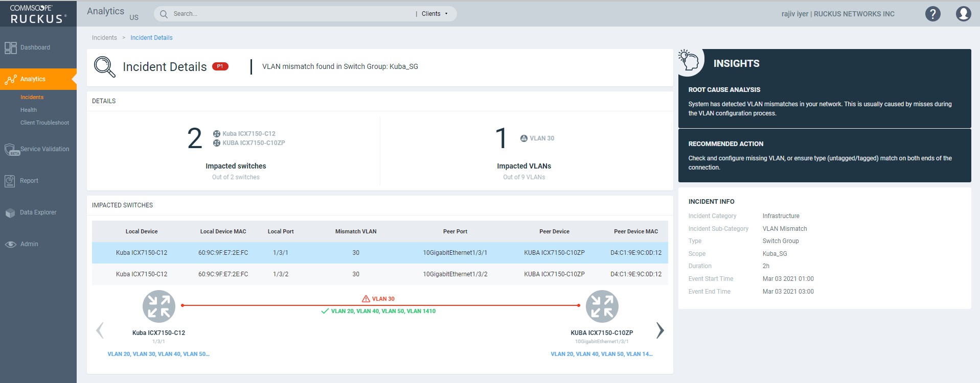980x383 pixels.
Task: Sort by Mismatch VLAN column header
Action: pyautogui.click(x=356, y=231)
